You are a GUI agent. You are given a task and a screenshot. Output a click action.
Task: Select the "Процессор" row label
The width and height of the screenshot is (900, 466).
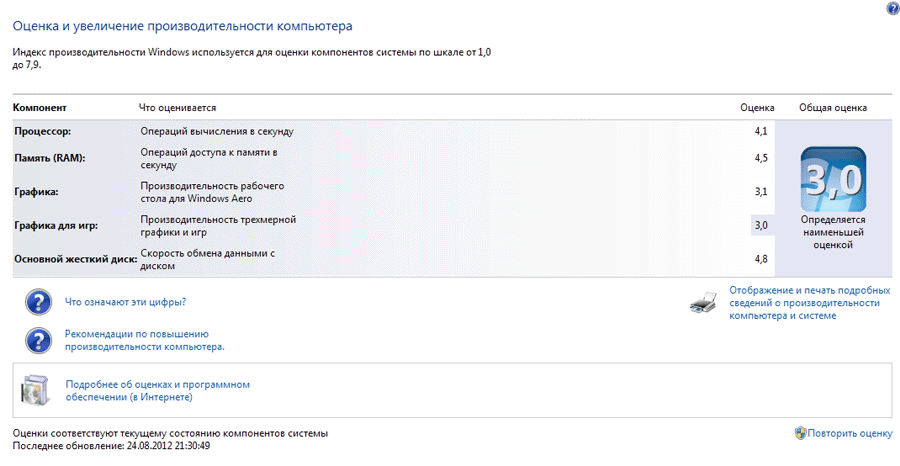(x=43, y=131)
